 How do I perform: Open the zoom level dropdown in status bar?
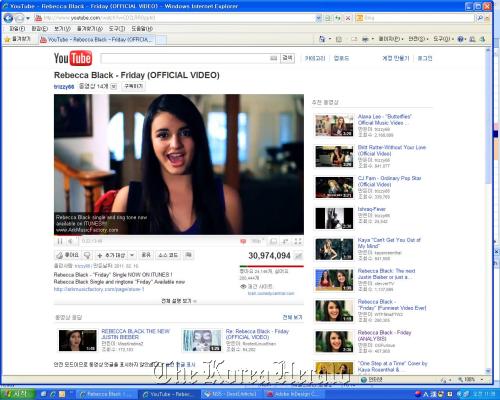click(482, 380)
